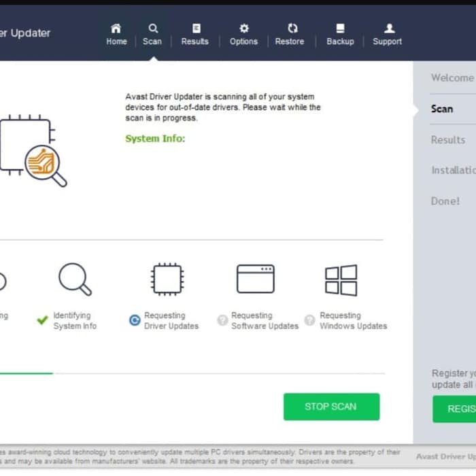Image resolution: width=476 pixels, height=476 pixels.
Task: Click the Avast Driver Up footer label at right
Action: pos(445,456)
